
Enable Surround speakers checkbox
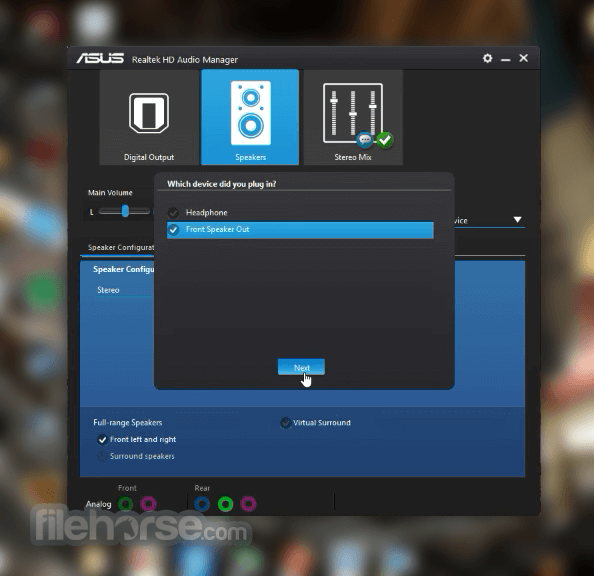click(102, 456)
